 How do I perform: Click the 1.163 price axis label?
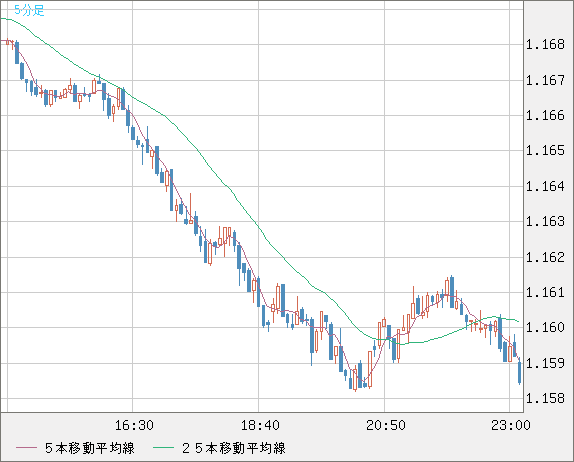click(x=545, y=221)
